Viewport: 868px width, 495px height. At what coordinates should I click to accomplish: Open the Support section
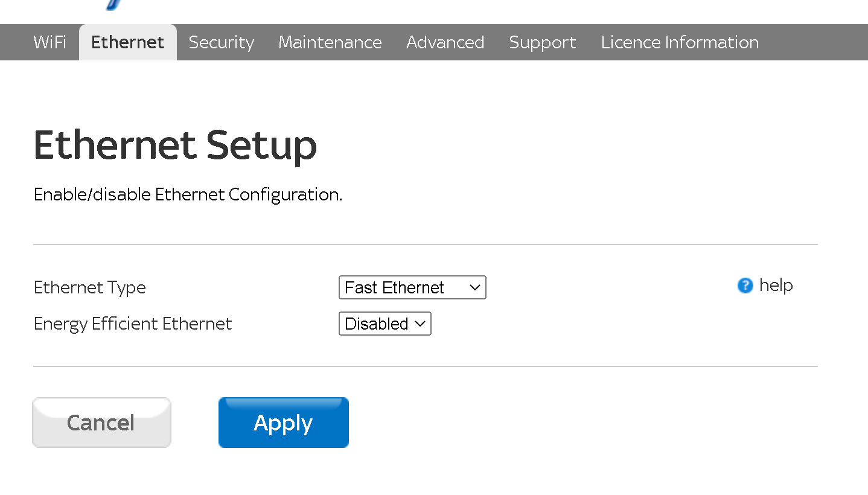click(x=543, y=42)
